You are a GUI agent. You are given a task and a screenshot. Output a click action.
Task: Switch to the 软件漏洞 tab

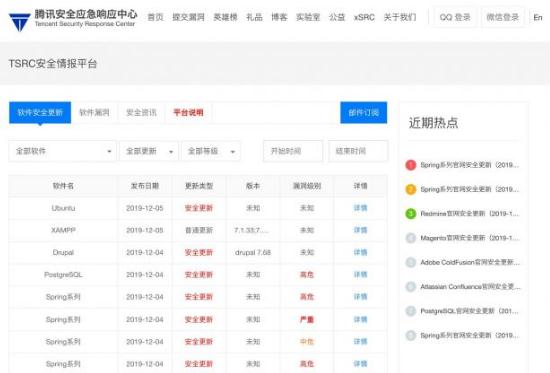(x=94, y=113)
